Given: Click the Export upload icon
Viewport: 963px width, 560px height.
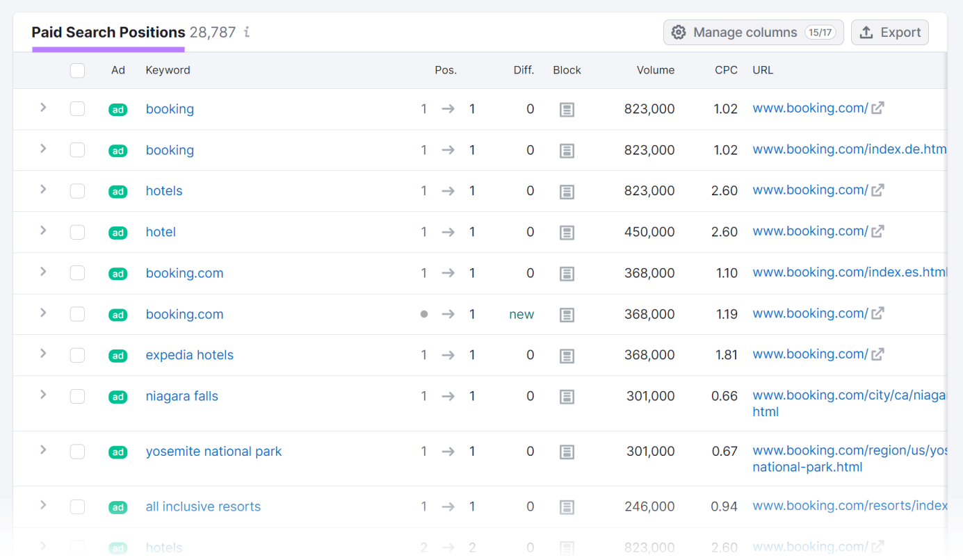Looking at the screenshot, I should (866, 31).
